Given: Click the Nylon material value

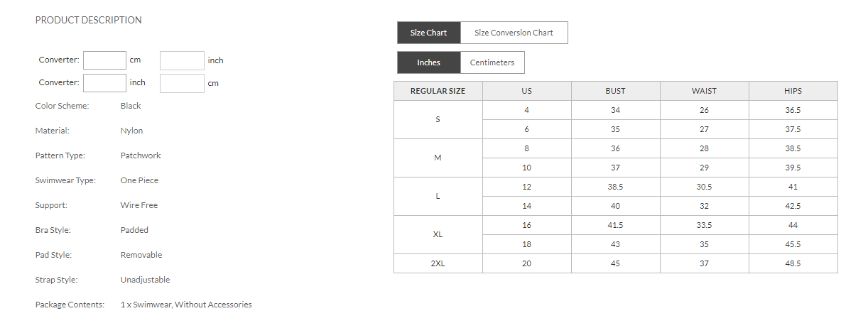Looking at the screenshot, I should point(131,131).
